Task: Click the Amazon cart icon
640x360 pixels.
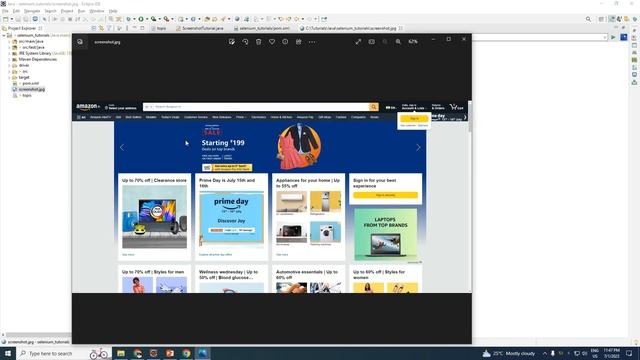Action: click(456, 107)
